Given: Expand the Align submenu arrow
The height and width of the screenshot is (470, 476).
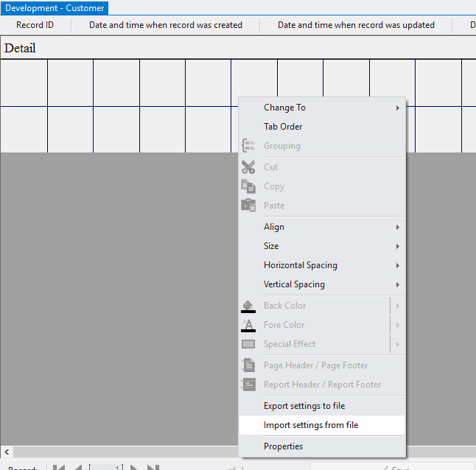Looking at the screenshot, I should point(398,227).
